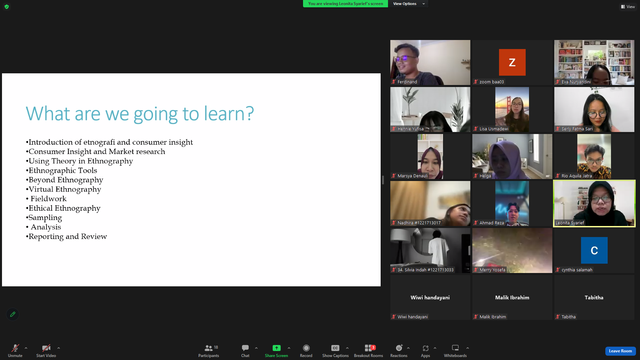Expand share options caret beside Share Screen

tap(289, 348)
